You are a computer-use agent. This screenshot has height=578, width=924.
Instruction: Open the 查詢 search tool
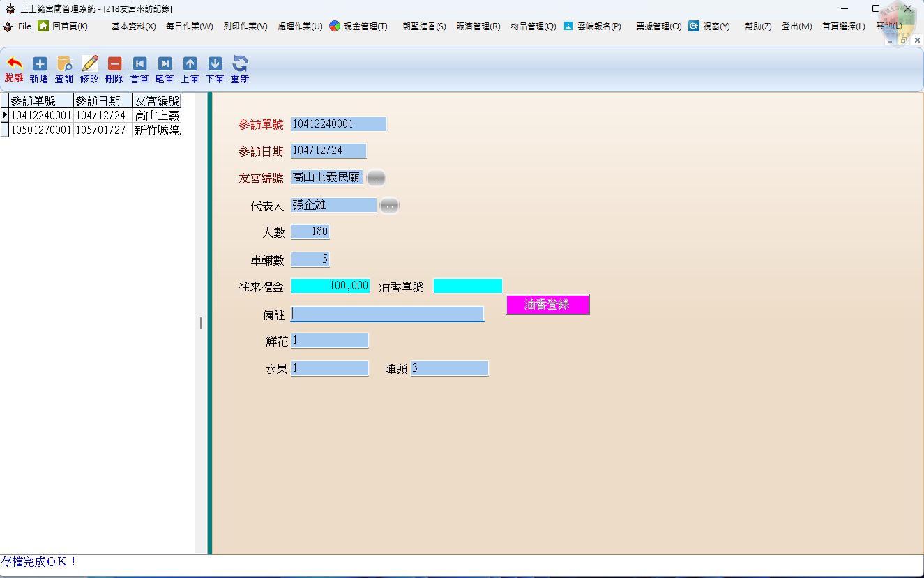(64, 65)
